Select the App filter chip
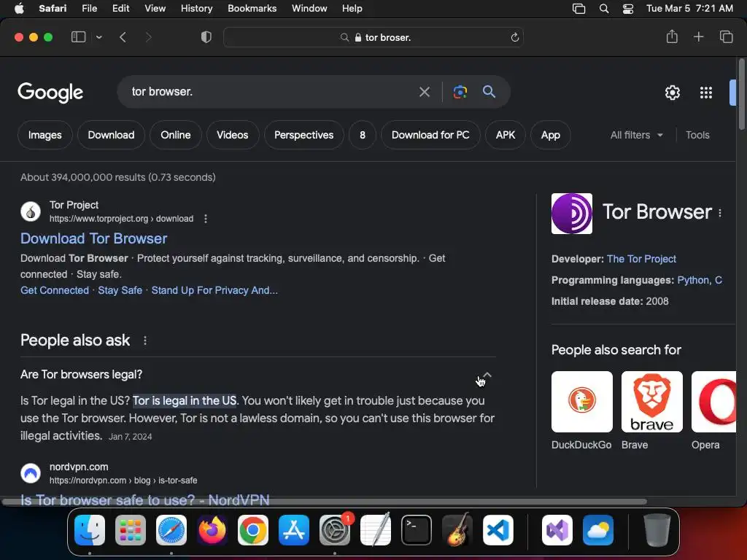The image size is (747, 560). pos(550,135)
